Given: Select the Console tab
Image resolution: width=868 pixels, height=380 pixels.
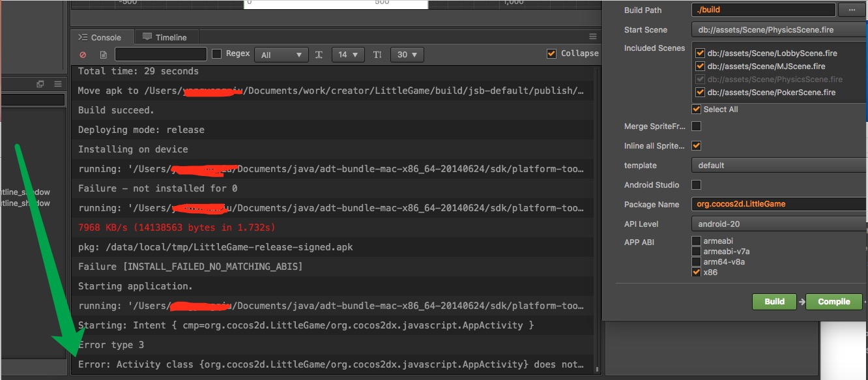Looking at the screenshot, I should 100,37.
